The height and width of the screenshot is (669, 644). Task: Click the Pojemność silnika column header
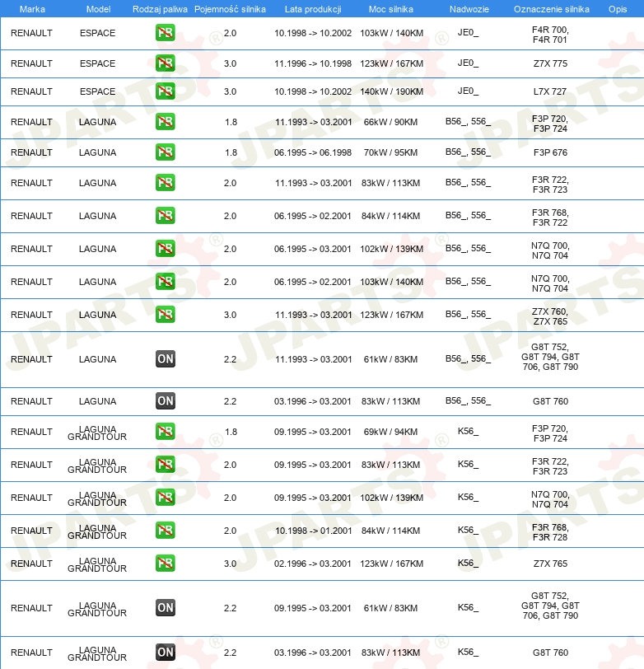pyautogui.click(x=230, y=9)
